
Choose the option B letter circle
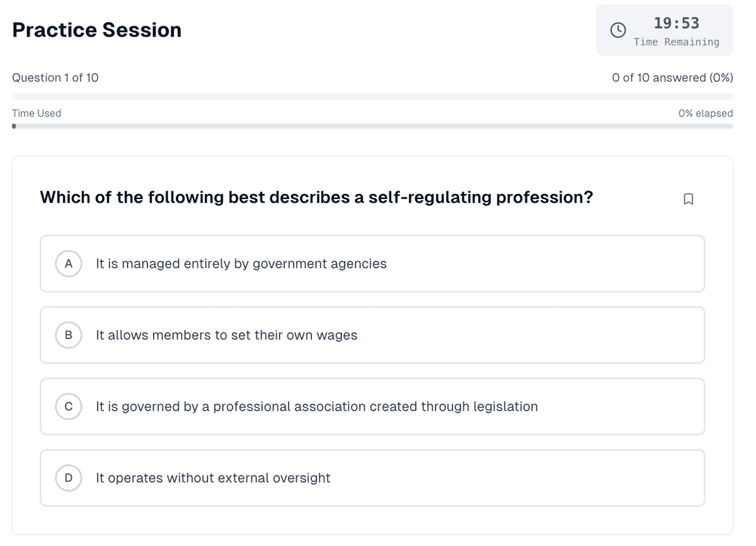69,335
